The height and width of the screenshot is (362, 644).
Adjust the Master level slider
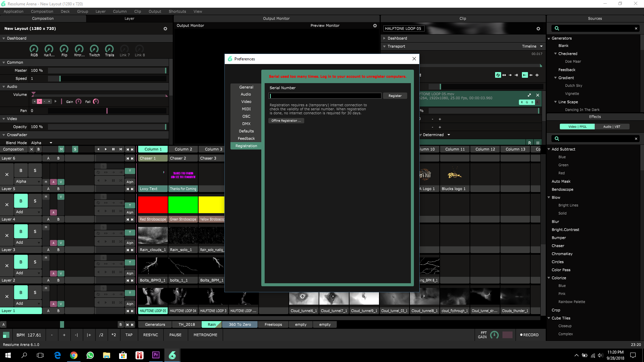107,71
